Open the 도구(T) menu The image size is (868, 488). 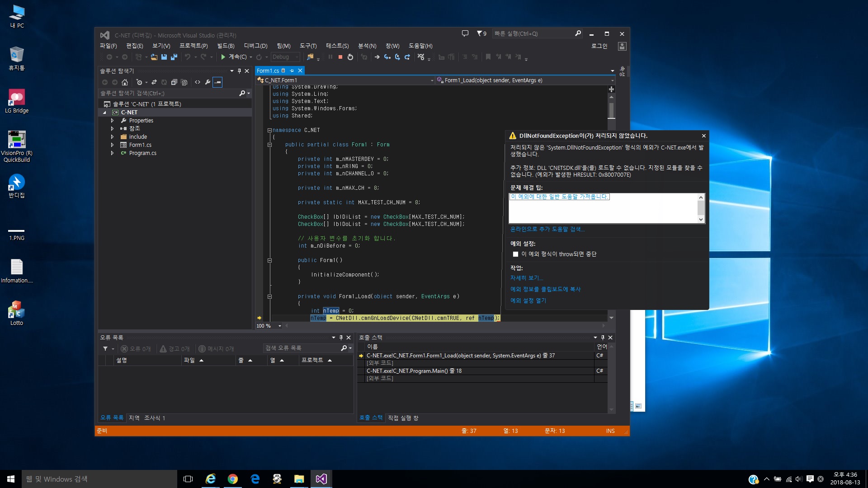tap(308, 46)
